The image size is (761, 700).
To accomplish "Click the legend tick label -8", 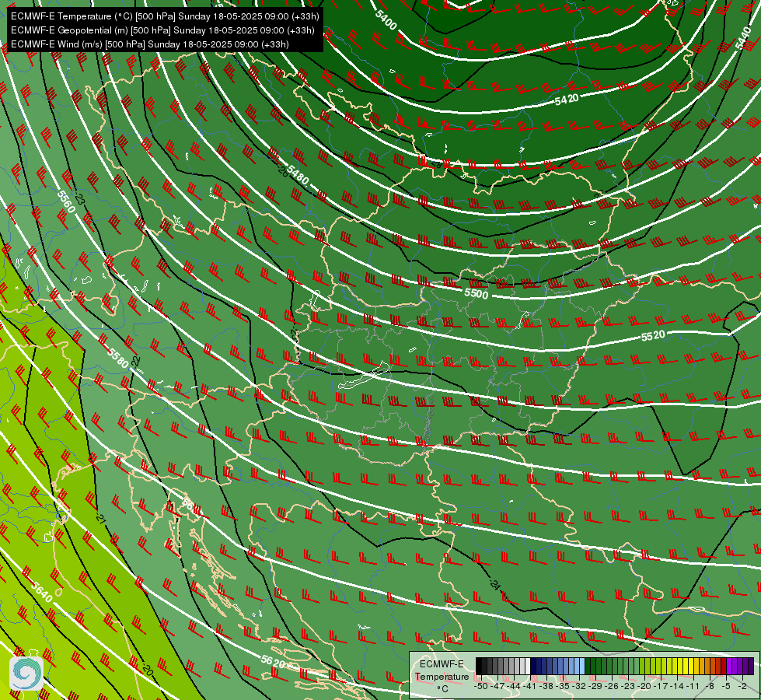I will pyautogui.click(x=710, y=687).
